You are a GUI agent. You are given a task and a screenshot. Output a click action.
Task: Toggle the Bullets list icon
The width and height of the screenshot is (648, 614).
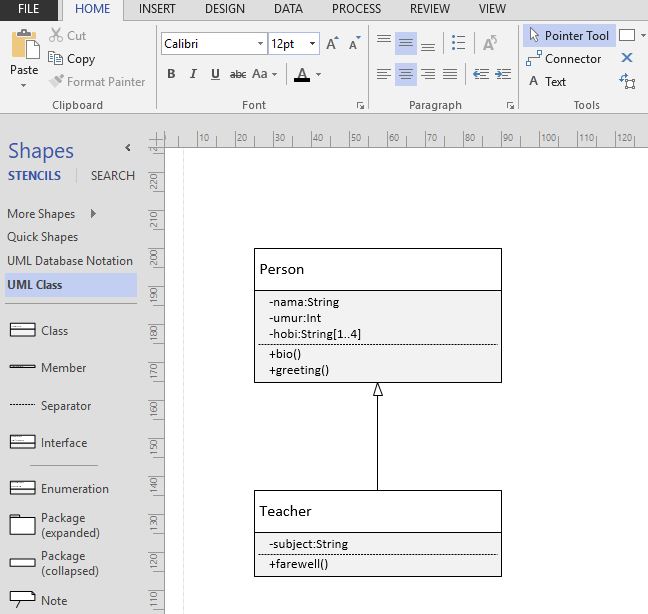coord(458,43)
